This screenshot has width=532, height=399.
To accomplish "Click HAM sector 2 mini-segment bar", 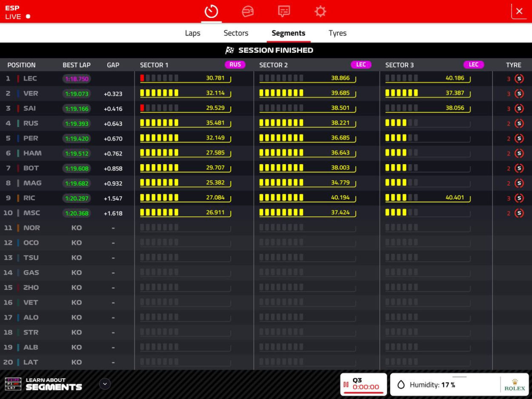I will tap(281, 152).
